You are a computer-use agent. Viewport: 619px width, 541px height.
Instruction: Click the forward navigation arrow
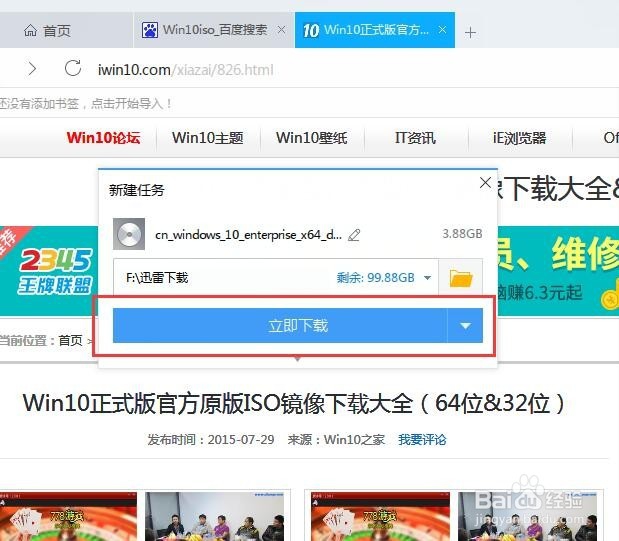[x=32, y=69]
